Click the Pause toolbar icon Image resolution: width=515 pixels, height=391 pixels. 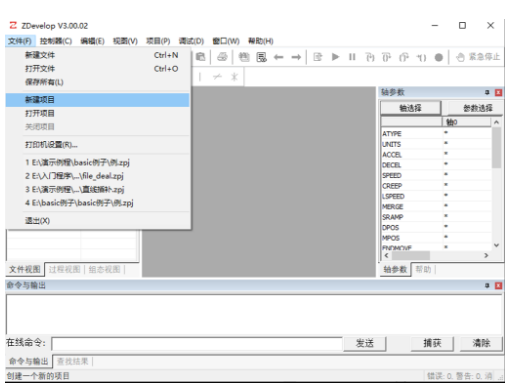(352, 57)
